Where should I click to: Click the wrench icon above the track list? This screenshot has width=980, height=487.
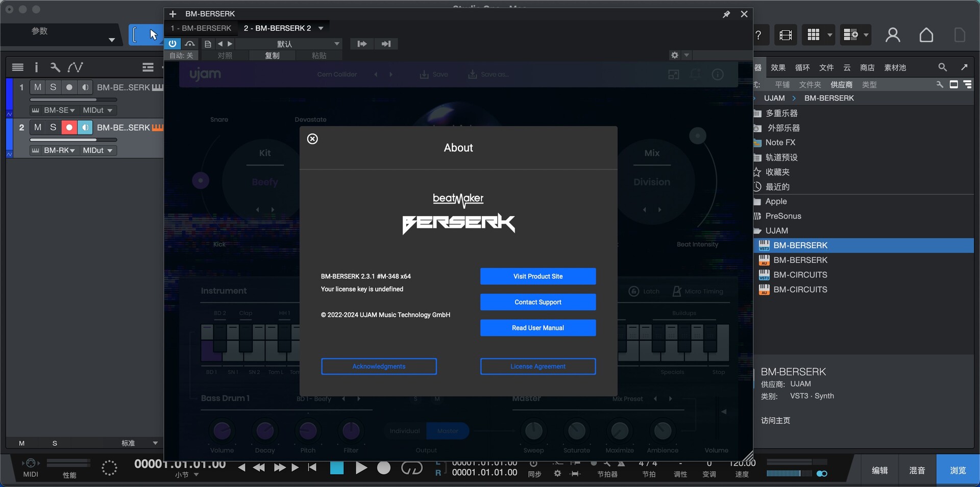tap(55, 67)
